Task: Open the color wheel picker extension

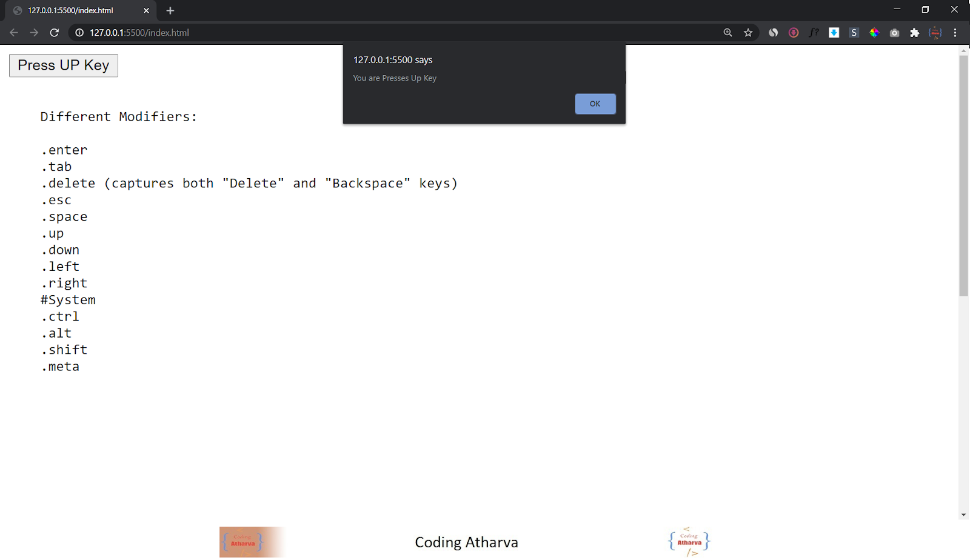Action: [874, 33]
